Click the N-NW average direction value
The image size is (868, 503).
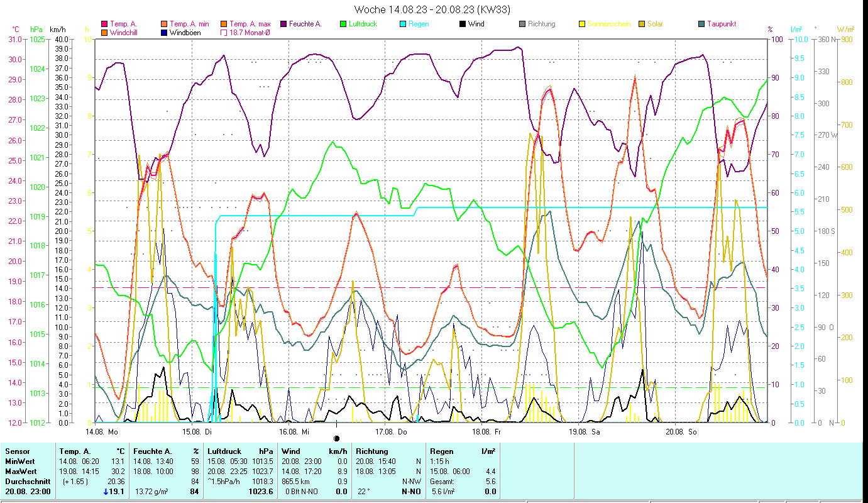point(412,482)
